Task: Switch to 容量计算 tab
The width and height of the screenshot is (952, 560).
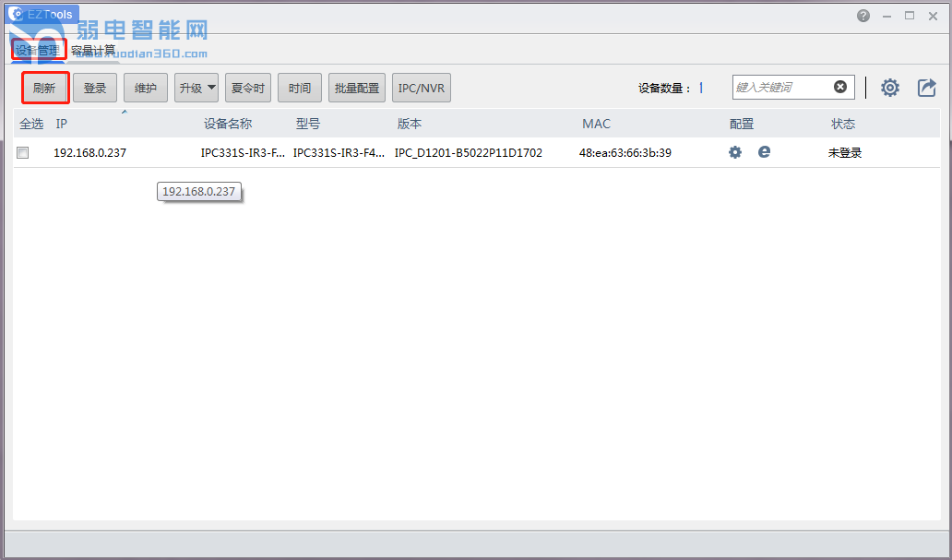Action: tap(93, 50)
